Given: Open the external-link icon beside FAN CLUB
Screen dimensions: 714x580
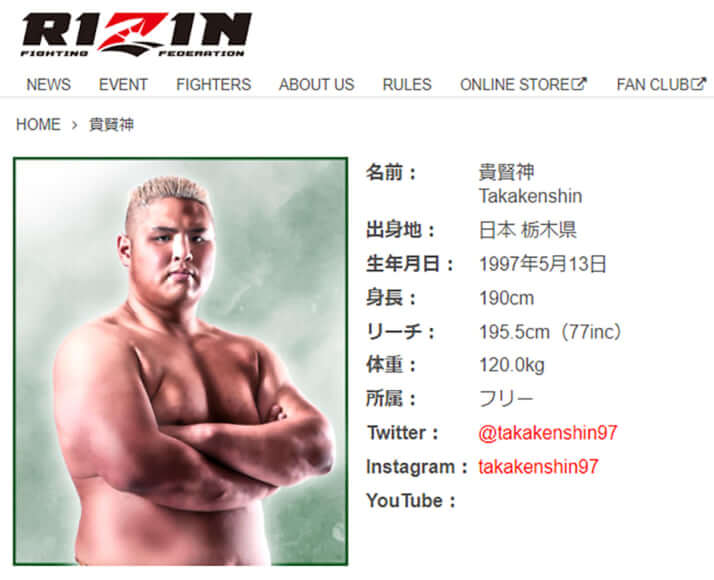Looking at the screenshot, I should tap(699, 84).
